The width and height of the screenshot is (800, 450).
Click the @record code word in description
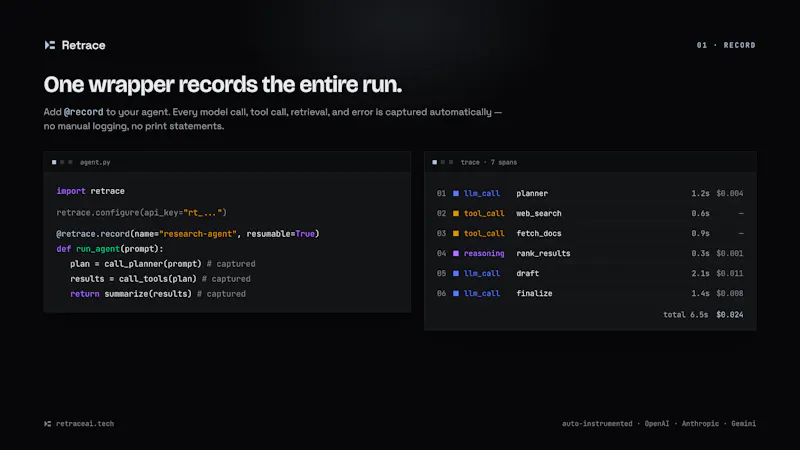[x=83, y=112]
